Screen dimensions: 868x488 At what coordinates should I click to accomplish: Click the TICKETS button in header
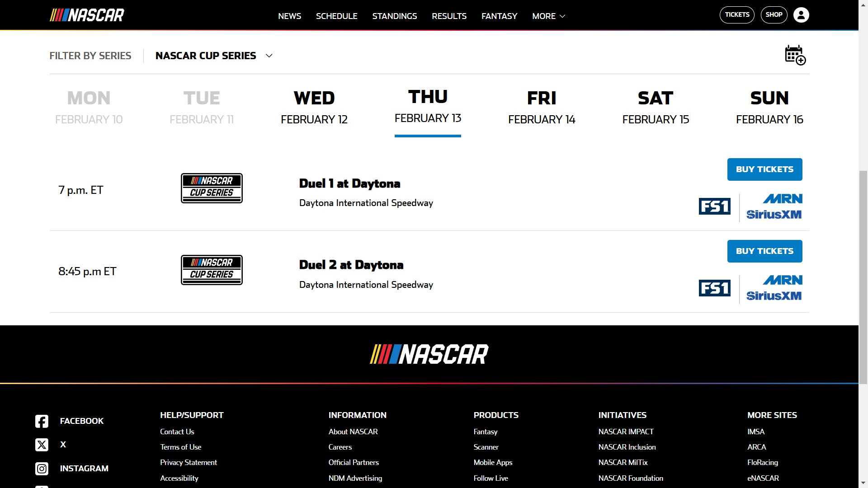(x=737, y=15)
